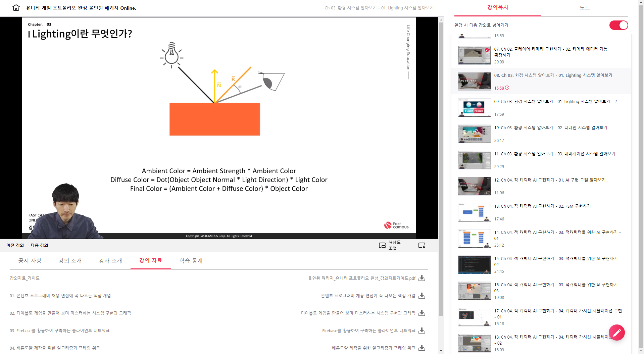Image resolution: width=644 pixels, height=354 pixels.
Task: Download the 강의자료가이드 pdf file
Action: pos(422,278)
